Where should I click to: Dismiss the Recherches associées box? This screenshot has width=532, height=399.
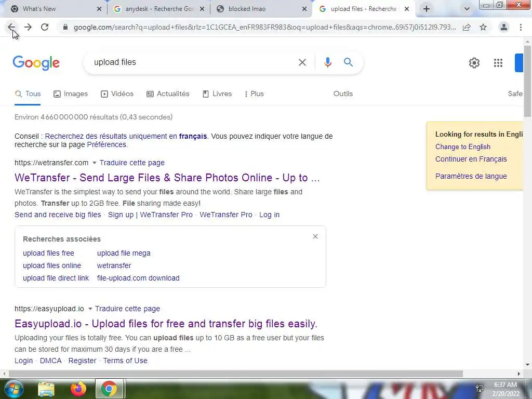pyautogui.click(x=315, y=236)
